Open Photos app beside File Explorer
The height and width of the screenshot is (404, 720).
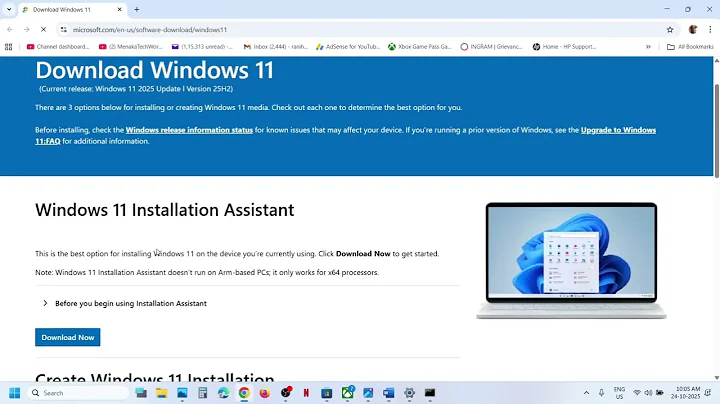pos(182,393)
